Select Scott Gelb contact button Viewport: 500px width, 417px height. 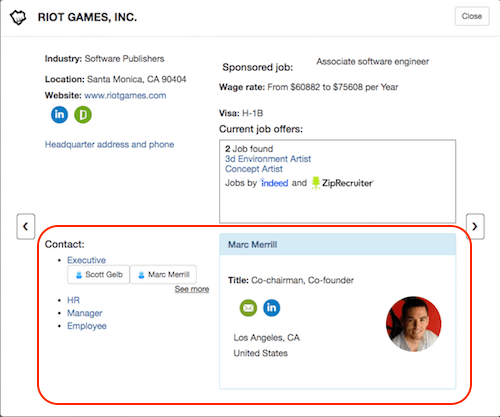[98, 275]
